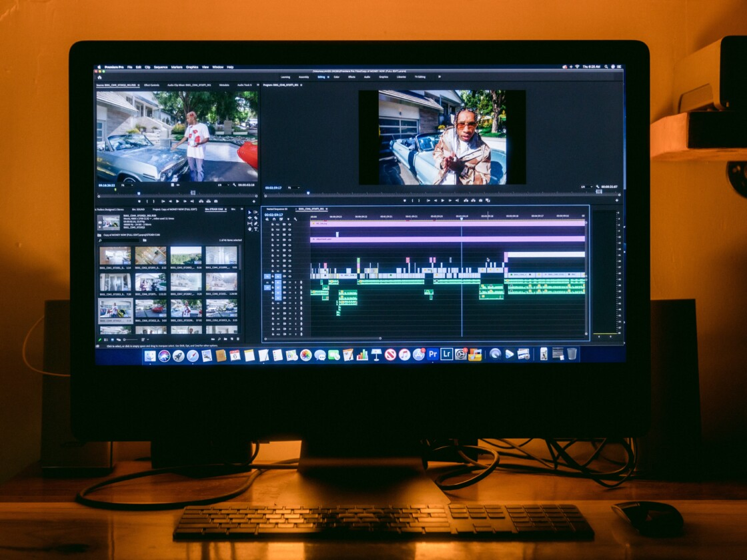Select the Type tool
The height and width of the screenshot is (560, 747).
pos(255,229)
